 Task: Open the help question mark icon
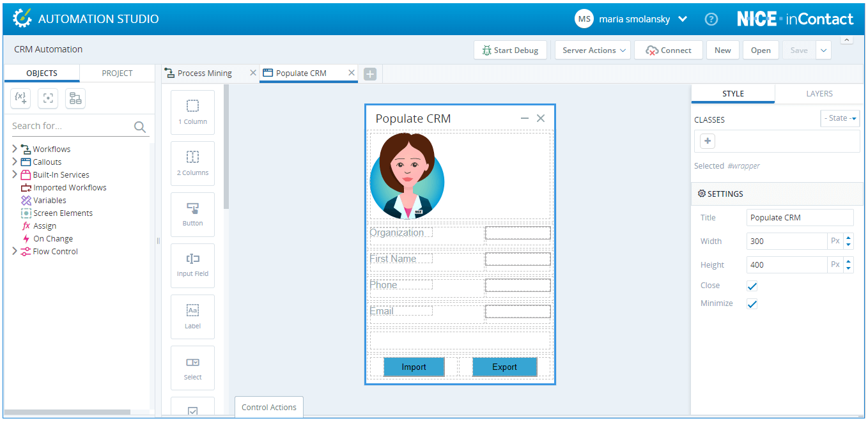coord(711,19)
